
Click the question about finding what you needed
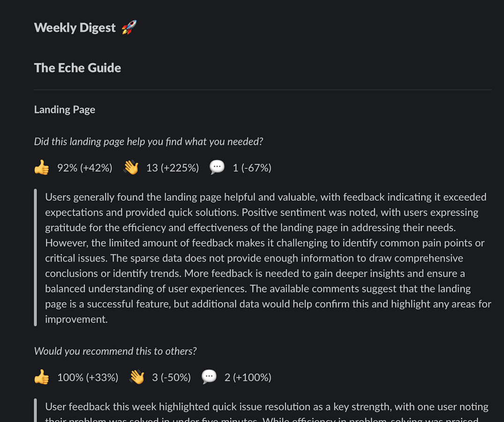tap(148, 142)
